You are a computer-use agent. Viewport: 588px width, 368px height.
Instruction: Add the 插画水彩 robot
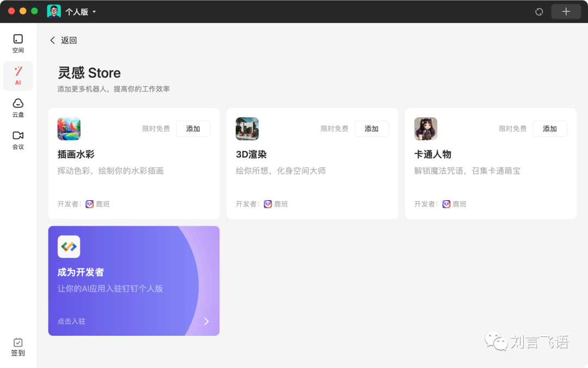(x=193, y=129)
